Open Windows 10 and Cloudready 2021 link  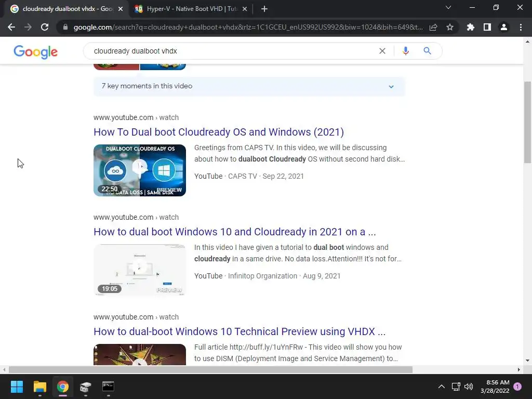point(235,232)
